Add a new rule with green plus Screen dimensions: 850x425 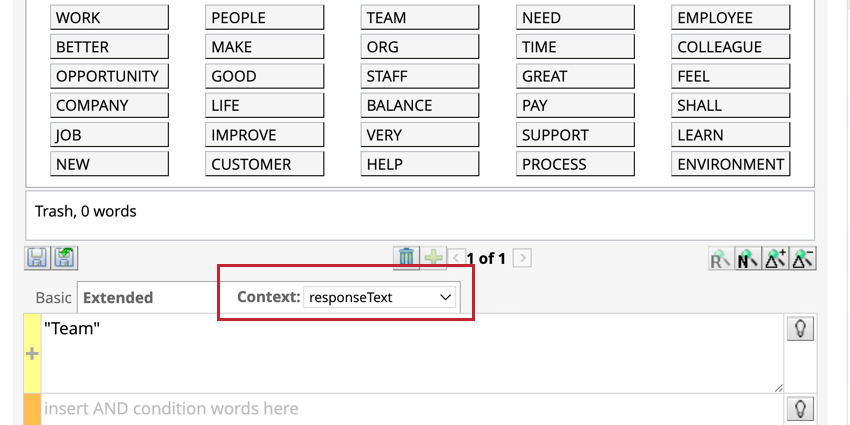[433, 257]
